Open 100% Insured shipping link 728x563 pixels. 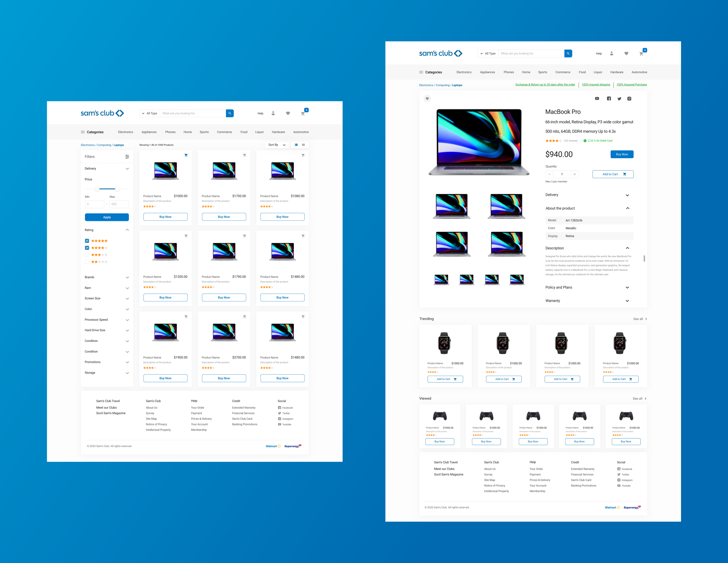pos(596,85)
